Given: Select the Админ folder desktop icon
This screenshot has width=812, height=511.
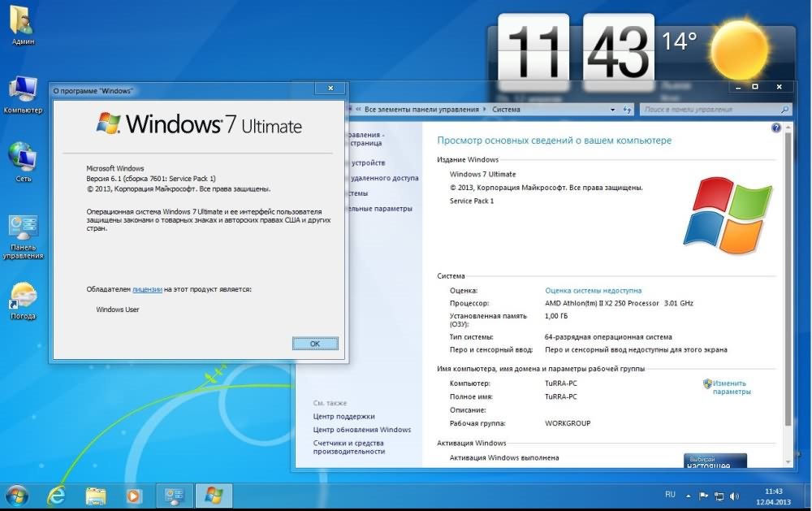Looking at the screenshot, I should coord(22,24).
